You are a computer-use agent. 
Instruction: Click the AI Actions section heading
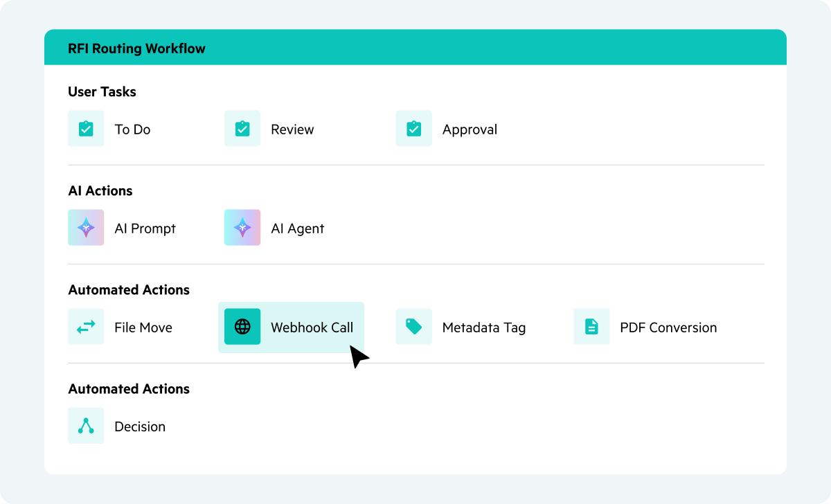[100, 190]
